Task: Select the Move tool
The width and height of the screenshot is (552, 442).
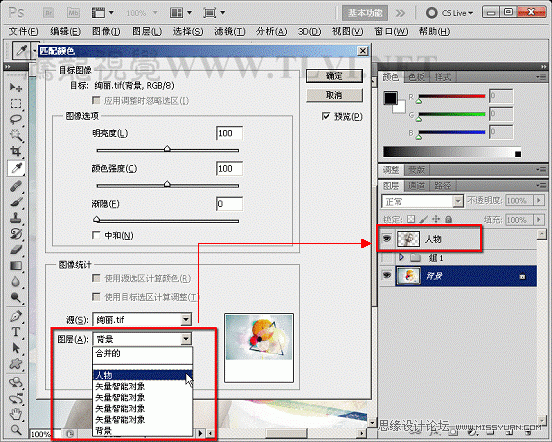Action: point(15,87)
